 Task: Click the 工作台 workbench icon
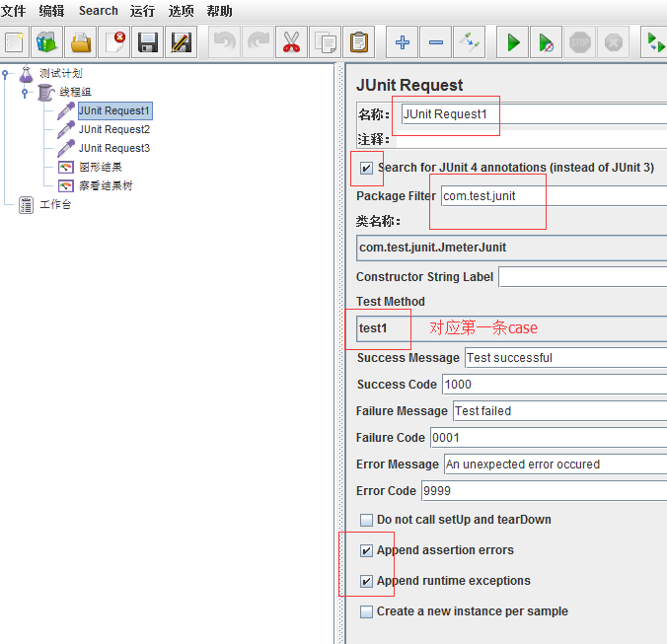26,205
